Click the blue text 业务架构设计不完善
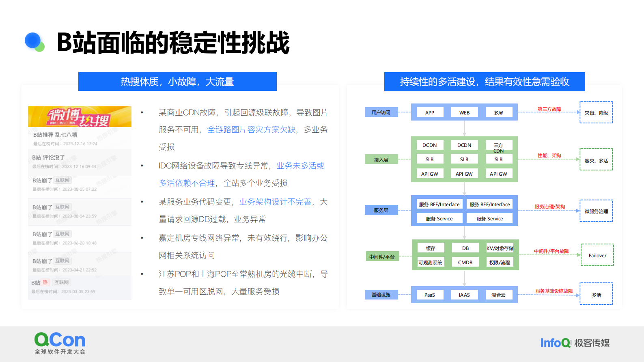The image size is (644, 362). (x=275, y=202)
